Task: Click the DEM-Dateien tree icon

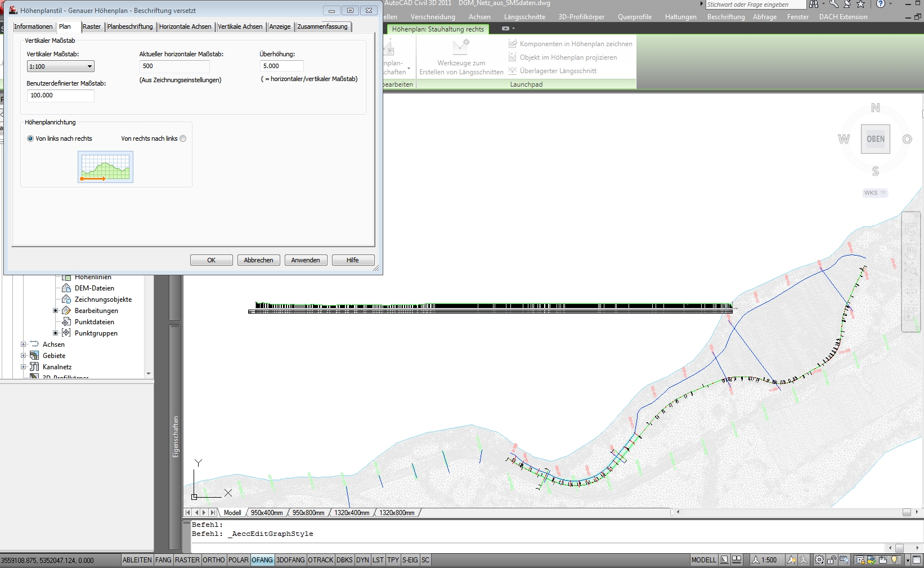Action: coord(66,288)
